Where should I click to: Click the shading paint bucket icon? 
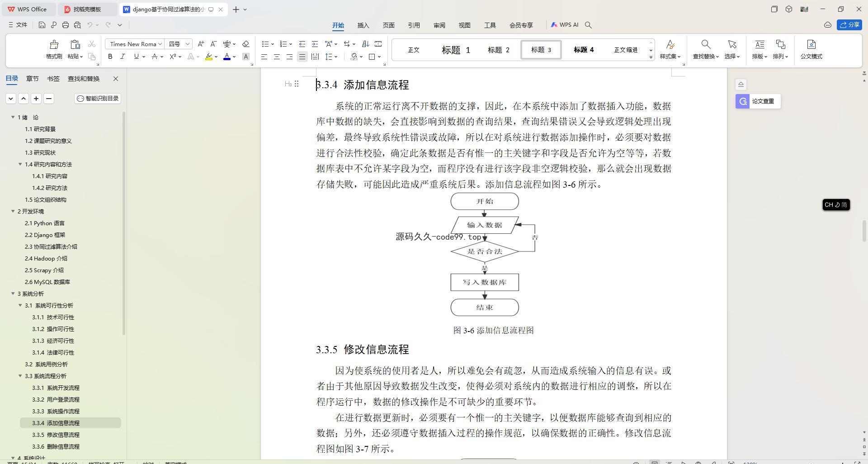354,57
